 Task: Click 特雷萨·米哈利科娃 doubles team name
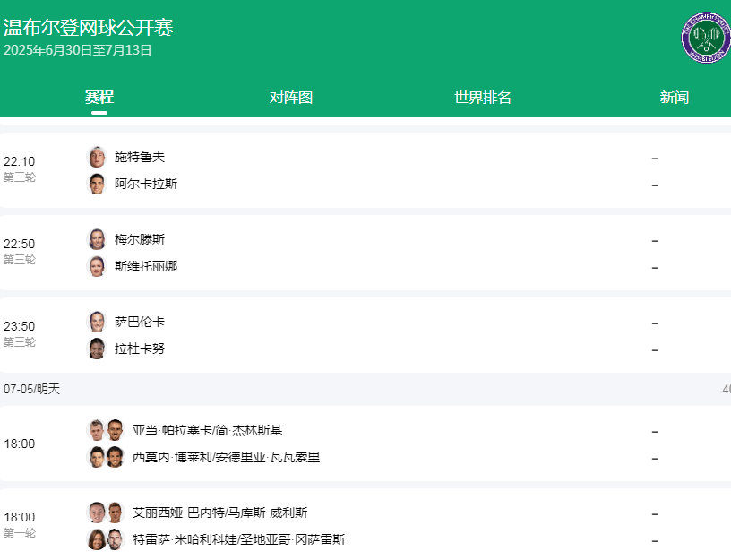pos(238,539)
